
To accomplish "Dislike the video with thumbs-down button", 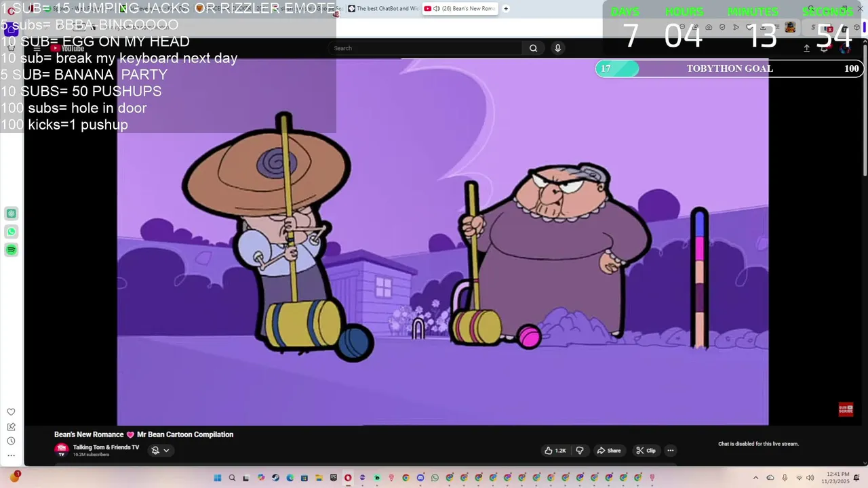I will [x=580, y=451].
